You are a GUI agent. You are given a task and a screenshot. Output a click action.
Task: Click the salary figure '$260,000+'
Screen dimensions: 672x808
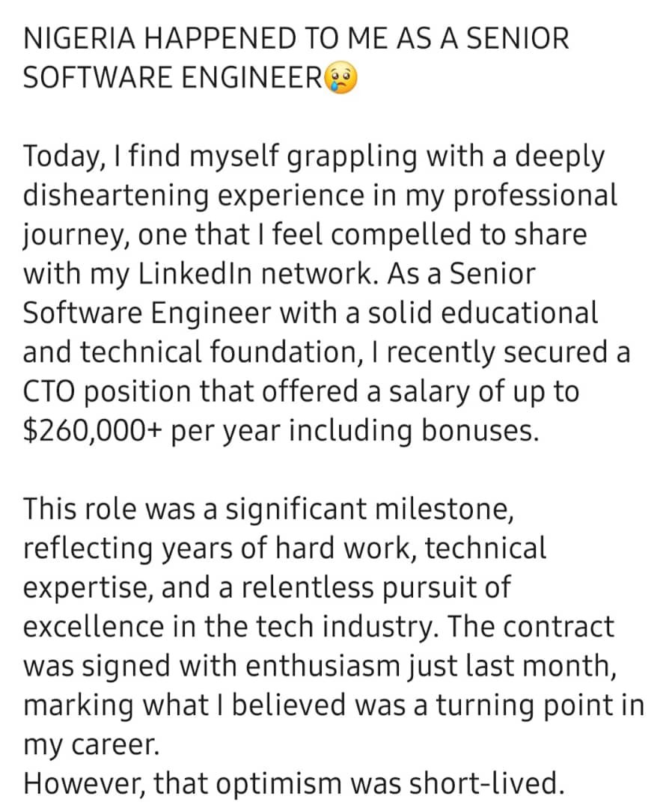coord(94,431)
